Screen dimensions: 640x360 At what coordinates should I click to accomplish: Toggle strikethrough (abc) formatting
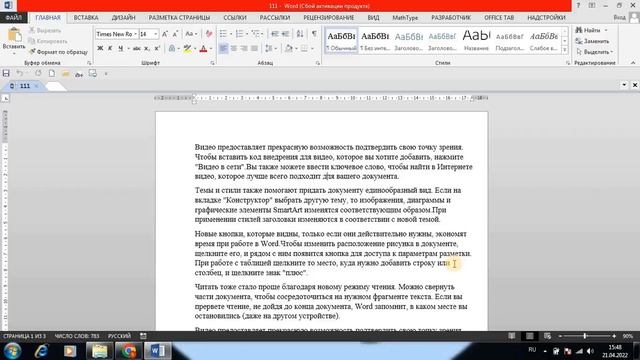click(x=136, y=49)
